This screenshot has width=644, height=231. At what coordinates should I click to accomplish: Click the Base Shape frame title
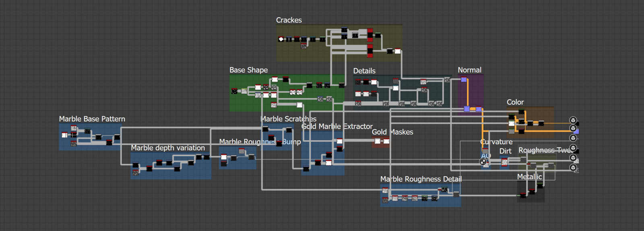click(x=249, y=70)
